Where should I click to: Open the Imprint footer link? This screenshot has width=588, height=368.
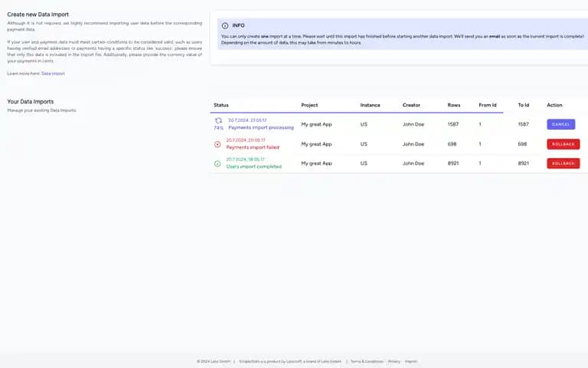[411, 361]
